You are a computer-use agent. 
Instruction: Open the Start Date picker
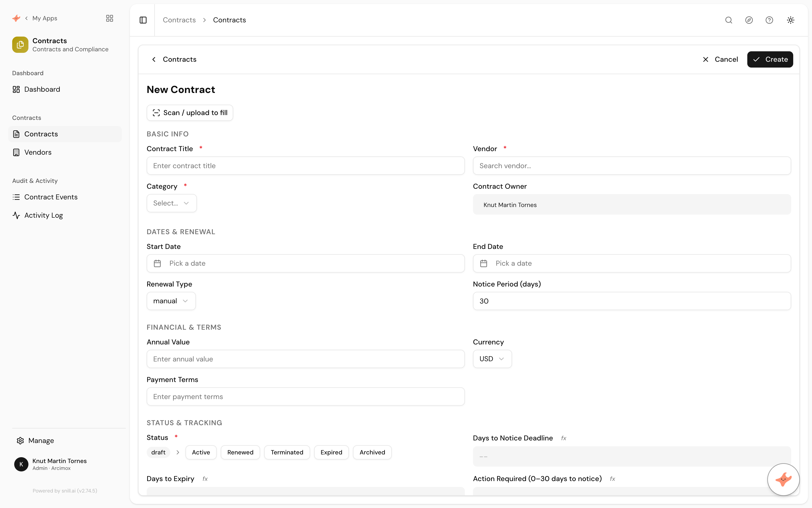pyautogui.click(x=305, y=263)
